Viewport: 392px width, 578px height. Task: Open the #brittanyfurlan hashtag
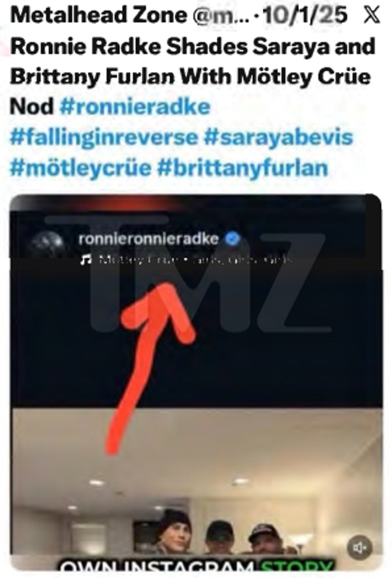pos(242,168)
